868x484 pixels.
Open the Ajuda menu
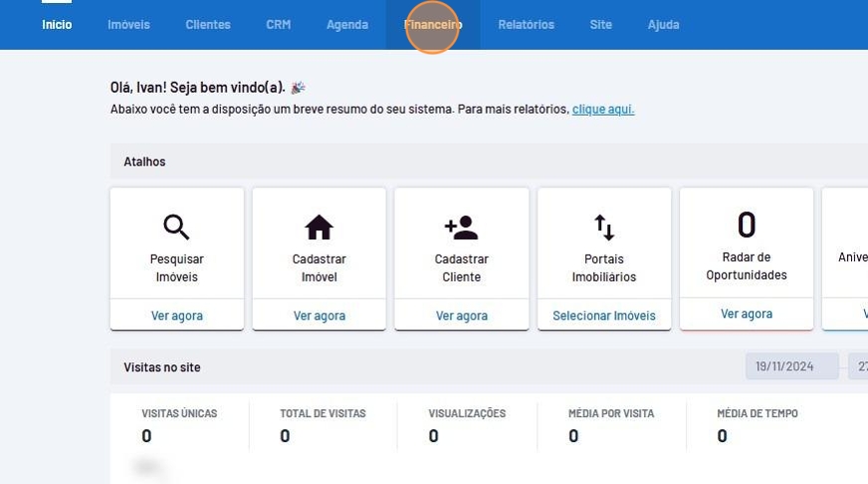pyautogui.click(x=663, y=25)
